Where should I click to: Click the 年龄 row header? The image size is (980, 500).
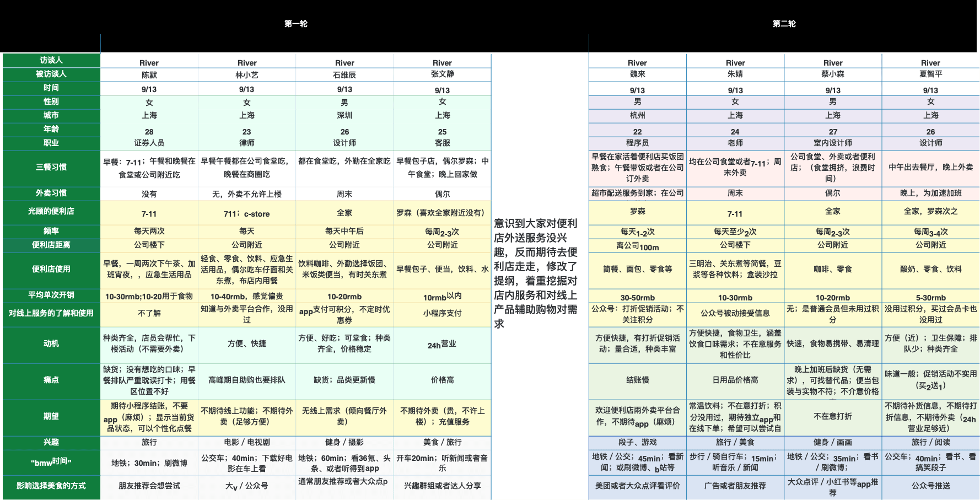(x=51, y=129)
